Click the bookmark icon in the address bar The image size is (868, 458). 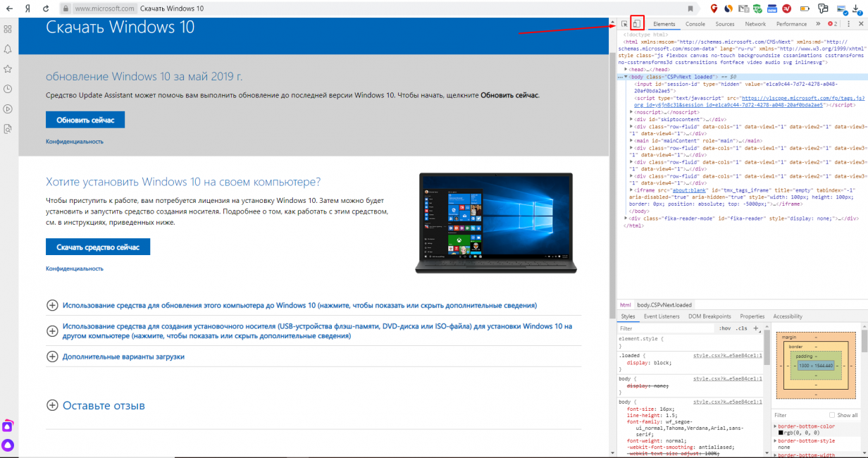pos(690,8)
